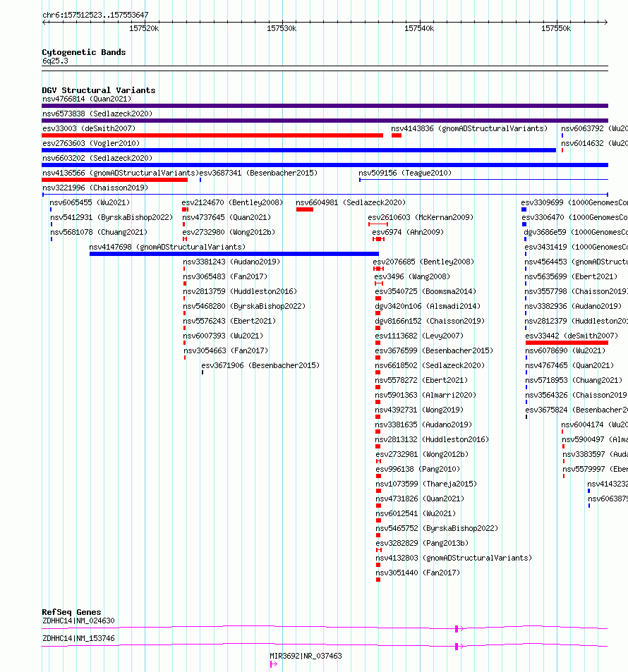Select esv3676599 (Besenbacher2015) label

pos(434,350)
